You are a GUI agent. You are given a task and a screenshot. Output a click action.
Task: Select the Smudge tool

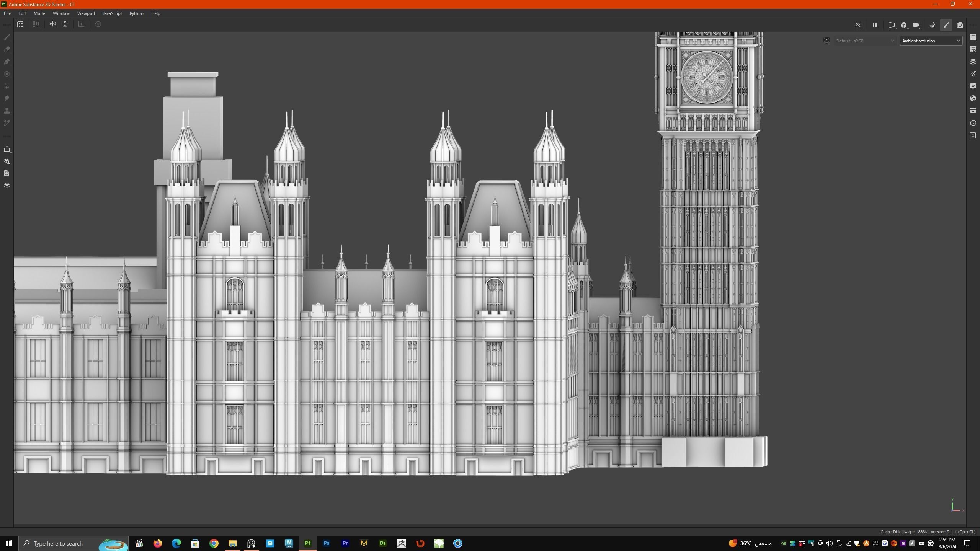7,98
